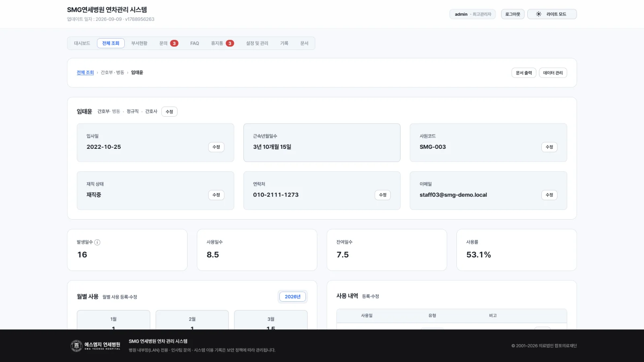Open the 부서현황 tab

[139, 43]
